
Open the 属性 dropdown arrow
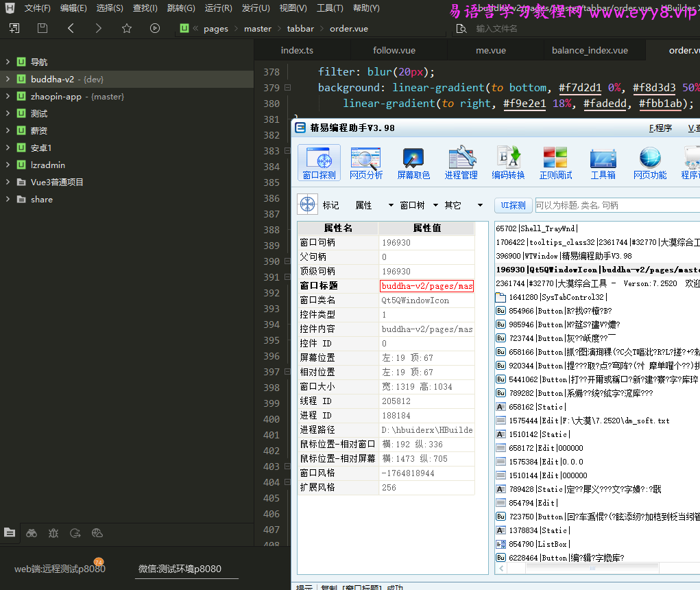(x=391, y=205)
